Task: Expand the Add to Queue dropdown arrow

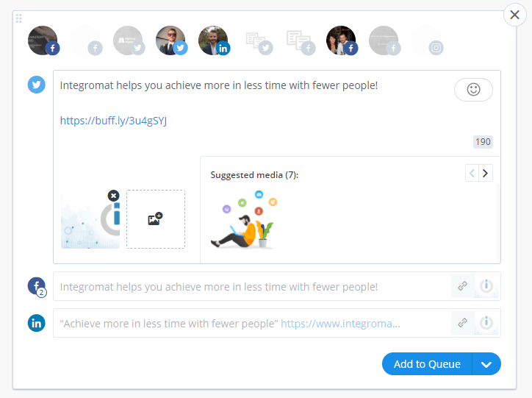Action: pyautogui.click(x=486, y=364)
